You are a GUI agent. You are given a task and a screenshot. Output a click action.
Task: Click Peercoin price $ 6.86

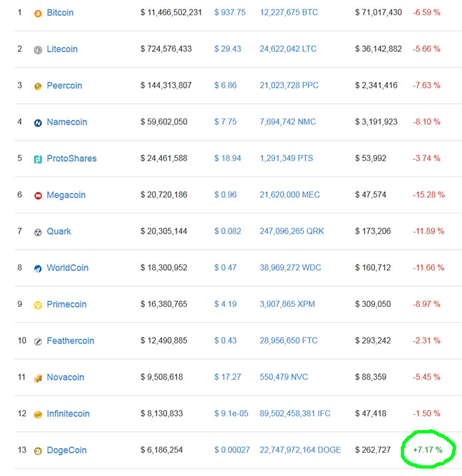click(x=225, y=85)
